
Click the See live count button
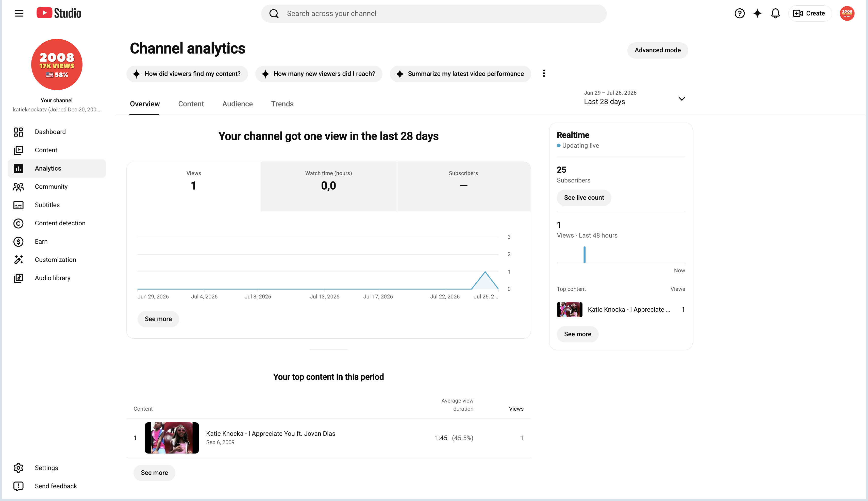pos(584,198)
